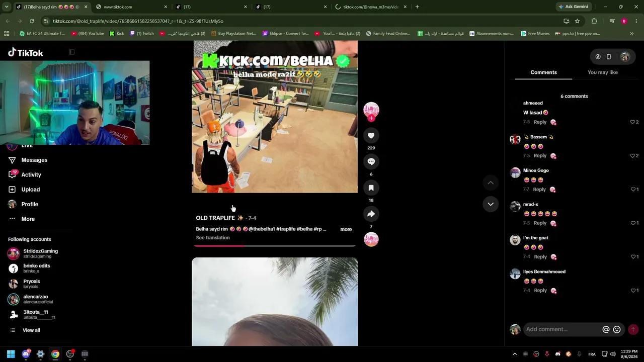Like Minou Gogo's comment
The image size is (644, 362).
(633, 190)
